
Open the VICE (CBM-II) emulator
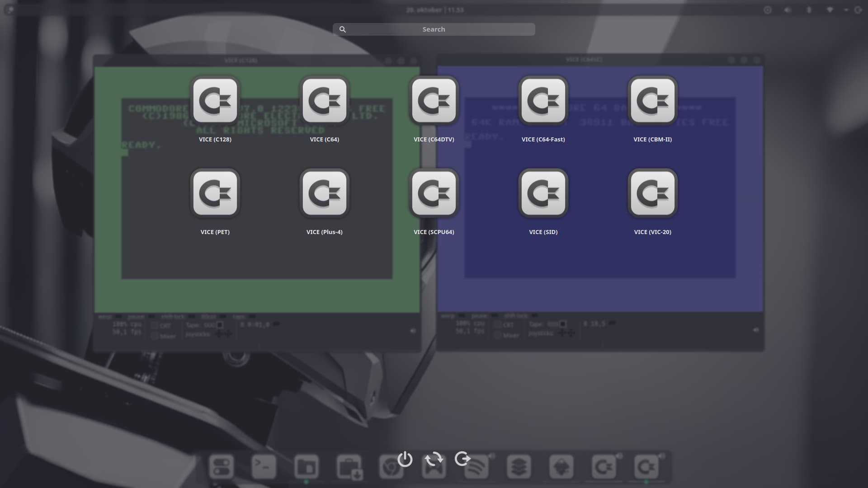point(653,101)
